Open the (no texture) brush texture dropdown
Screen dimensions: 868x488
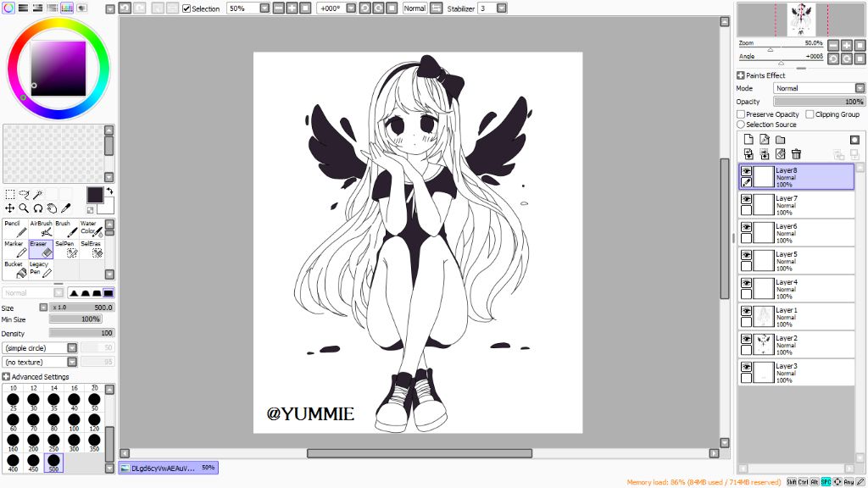point(72,362)
